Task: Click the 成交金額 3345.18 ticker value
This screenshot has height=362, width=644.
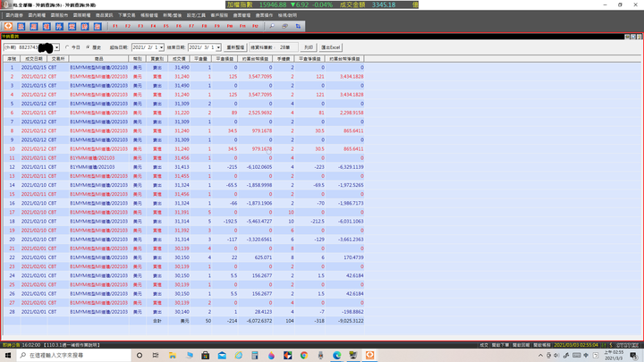Action: (384, 5)
